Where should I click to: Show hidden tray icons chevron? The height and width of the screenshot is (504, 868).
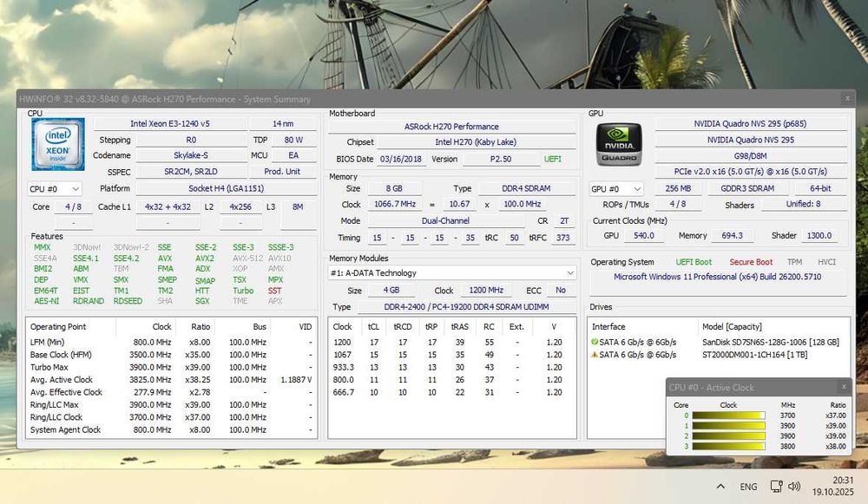720,487
